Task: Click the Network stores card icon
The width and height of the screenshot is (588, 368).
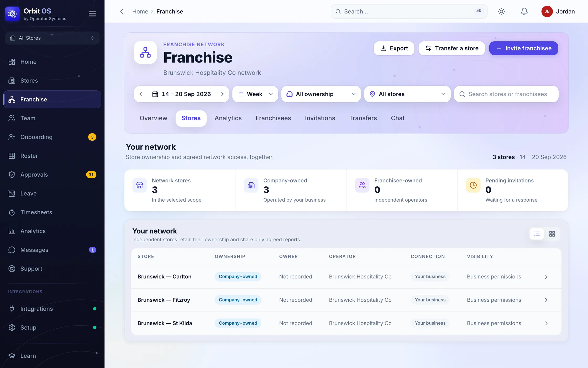Action: tap(140, 185)
